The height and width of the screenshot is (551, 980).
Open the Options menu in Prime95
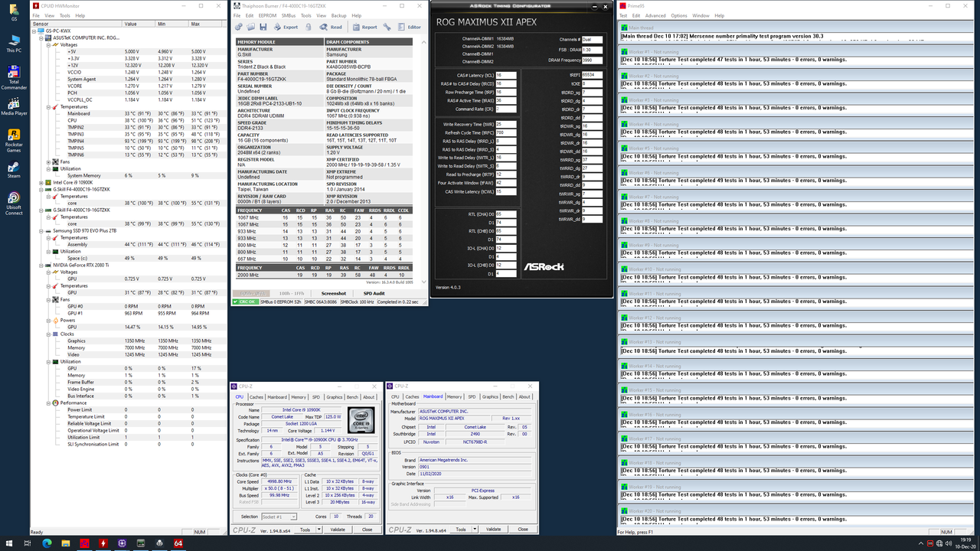(x=679, y=15)
